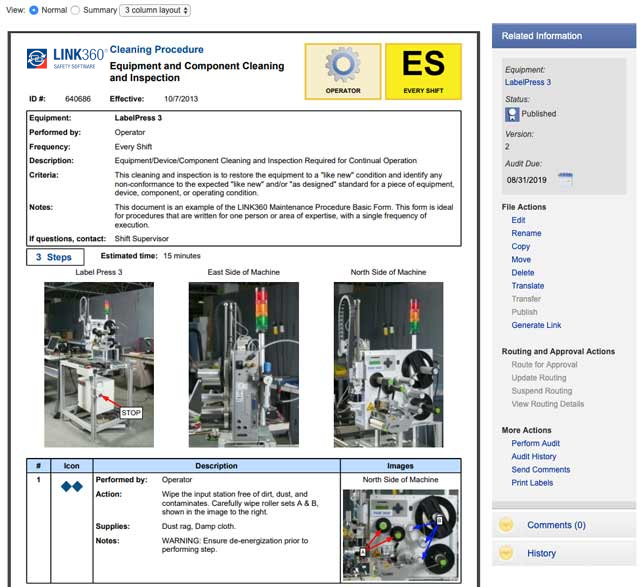This screenshot has height=587, width=640.
Task: Choose Generate Link in File Actions
Action: [536, 325]
